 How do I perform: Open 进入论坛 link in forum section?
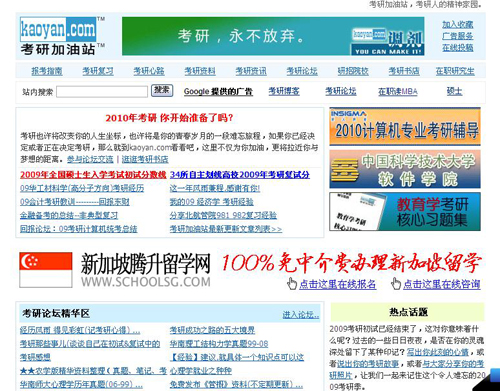point(301,315)
